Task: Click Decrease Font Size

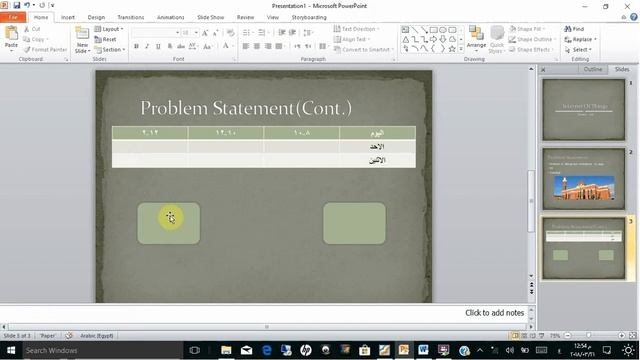Action: [x=216, y=33]
